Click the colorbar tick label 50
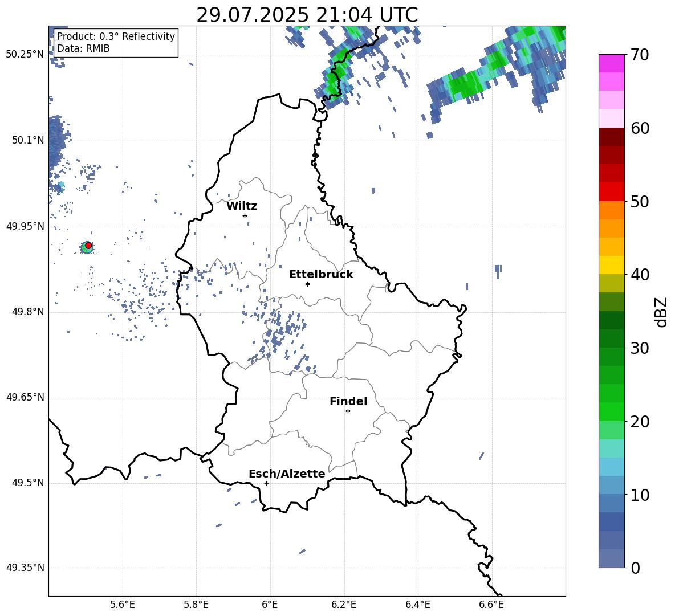Screen dimensions: 675x616 640,201
